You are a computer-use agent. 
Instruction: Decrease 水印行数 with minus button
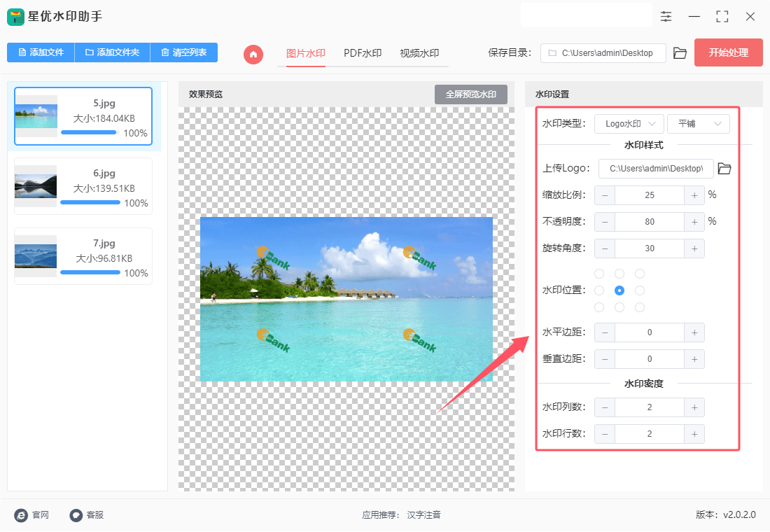(605, 434)
